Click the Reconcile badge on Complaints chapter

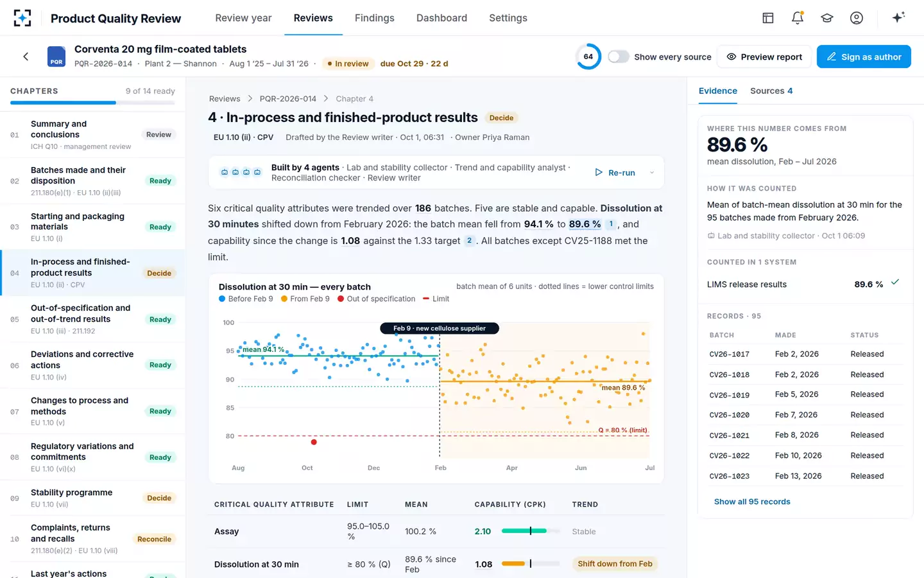154,539
